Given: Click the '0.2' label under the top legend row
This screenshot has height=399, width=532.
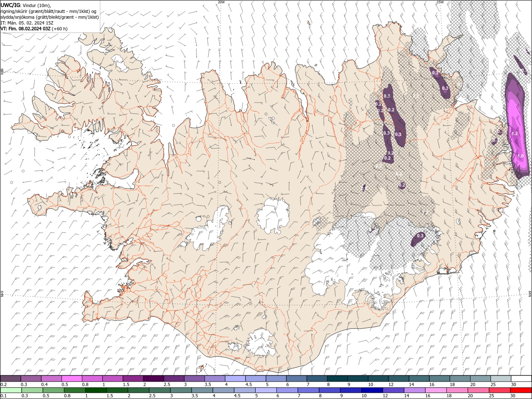Looking at the screenshot, I should (3, 384).
